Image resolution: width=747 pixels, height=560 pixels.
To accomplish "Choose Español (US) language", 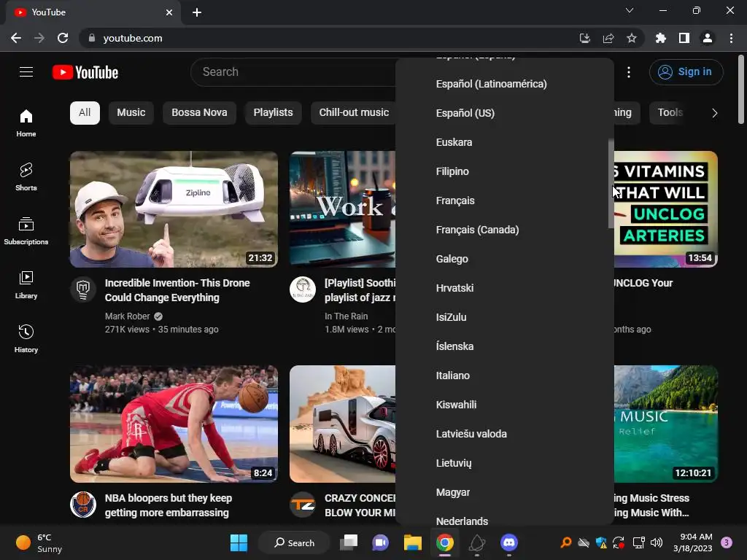I will click(x=505, y=113).
